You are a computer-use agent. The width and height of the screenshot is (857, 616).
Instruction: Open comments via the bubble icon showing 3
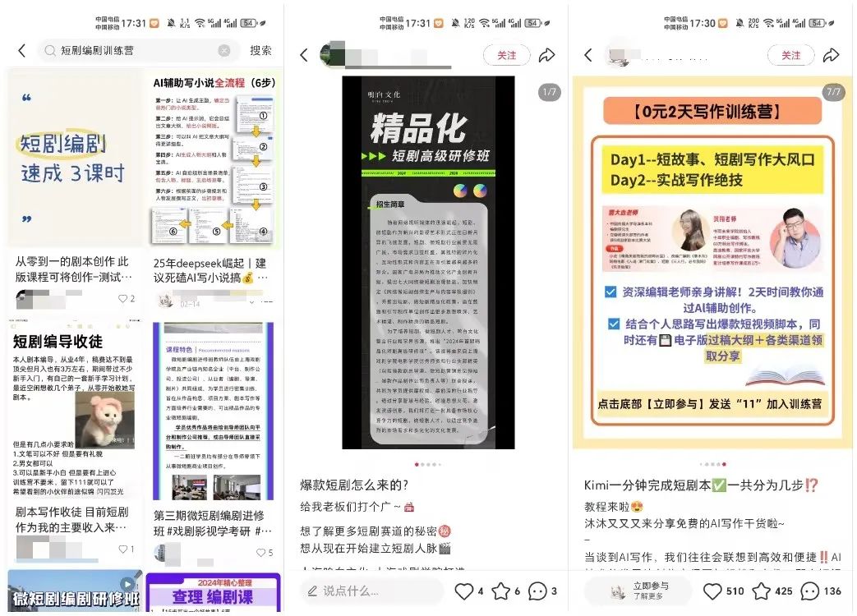[x=537, y=591]
